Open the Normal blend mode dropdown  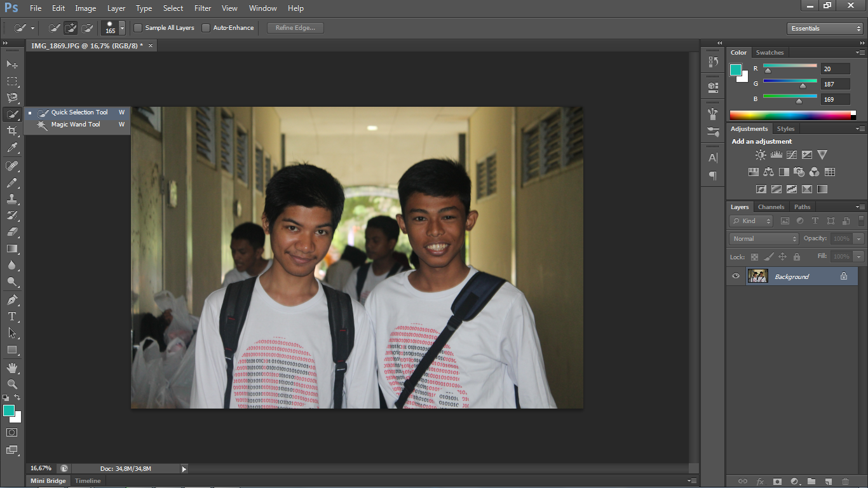pos(763,238)
